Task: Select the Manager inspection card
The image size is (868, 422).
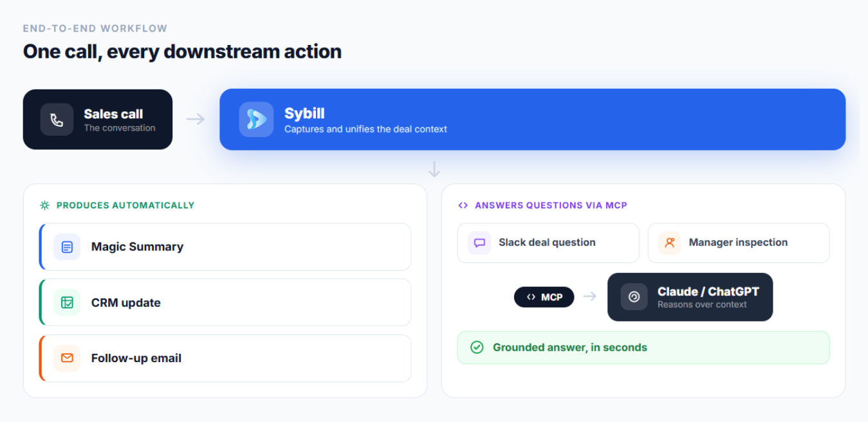Action: point(739,243)
